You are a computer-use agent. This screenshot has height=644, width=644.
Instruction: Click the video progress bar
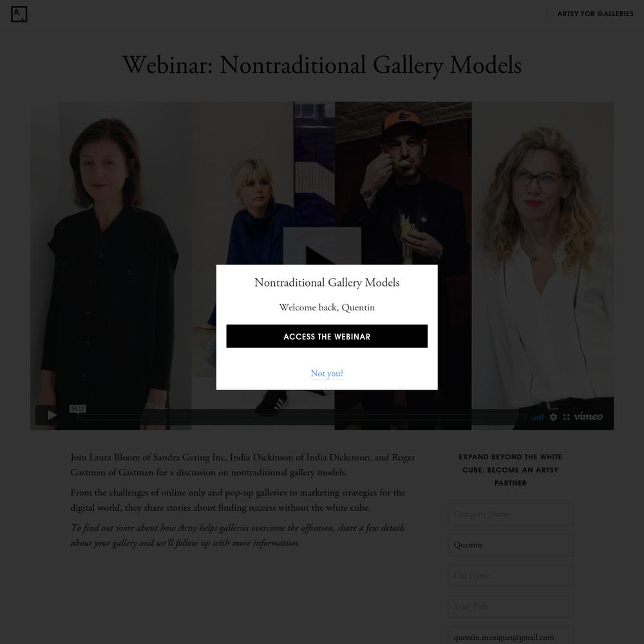tap(302, 417)
